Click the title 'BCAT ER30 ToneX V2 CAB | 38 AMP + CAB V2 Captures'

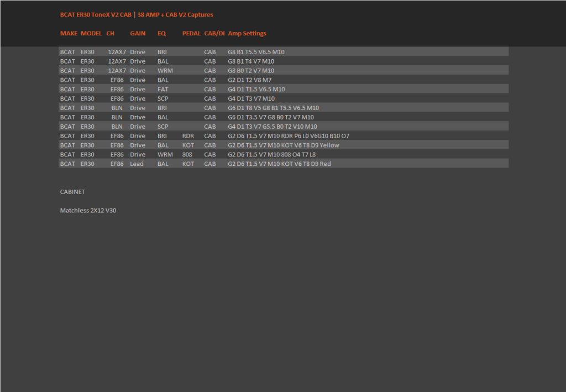click(x=137, y=15)
